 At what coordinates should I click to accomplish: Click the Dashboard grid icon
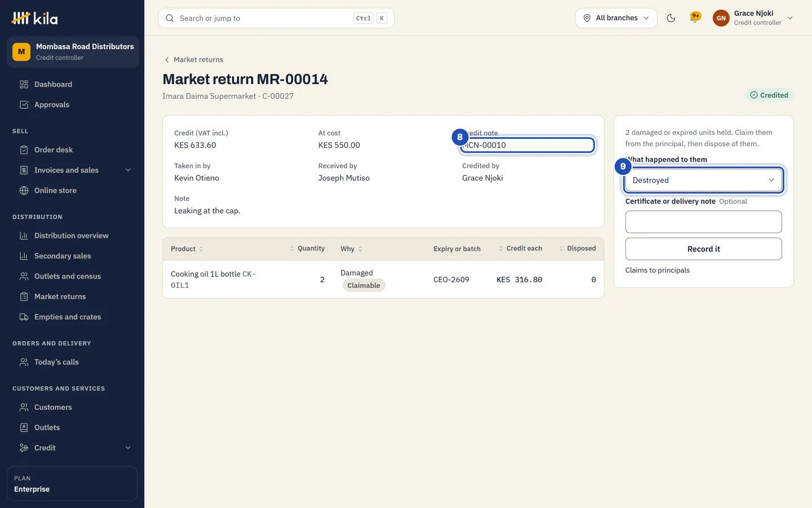pyautogui.click(x=24, y=85)
